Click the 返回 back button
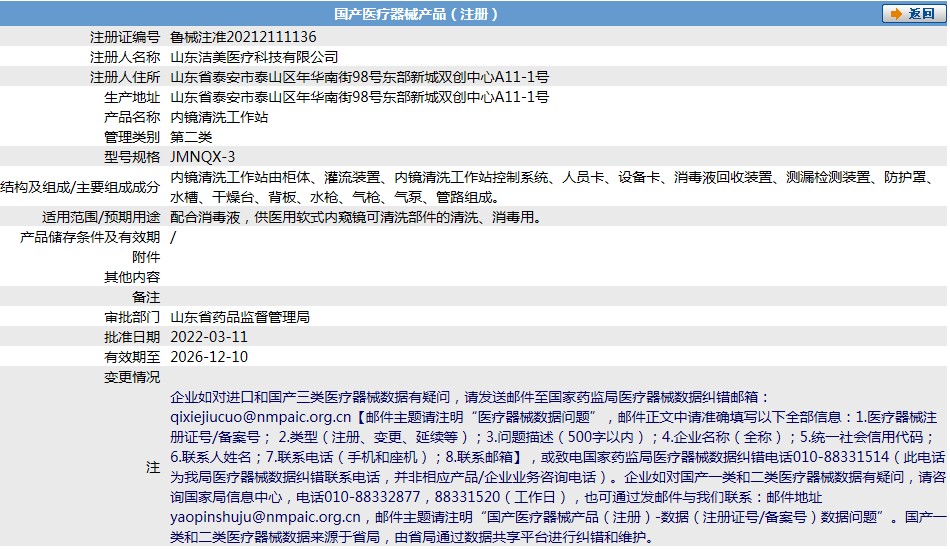The image size is (950, 549). [913, 13]
